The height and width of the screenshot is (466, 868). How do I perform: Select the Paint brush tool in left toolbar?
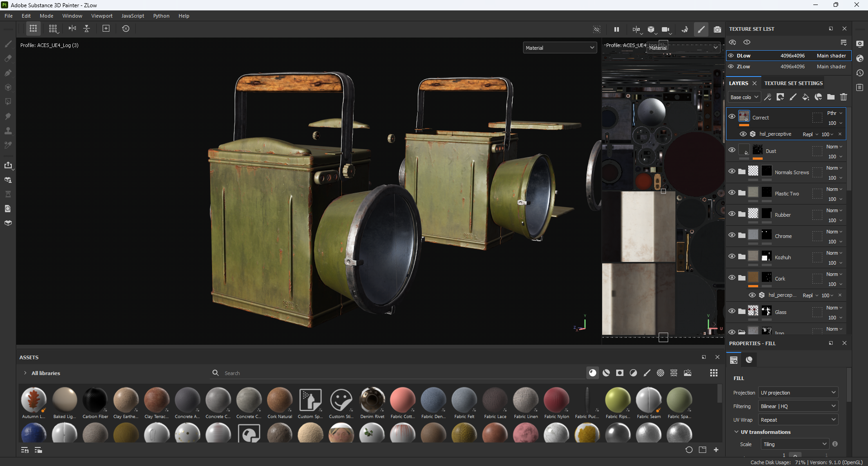click(8, 44)
